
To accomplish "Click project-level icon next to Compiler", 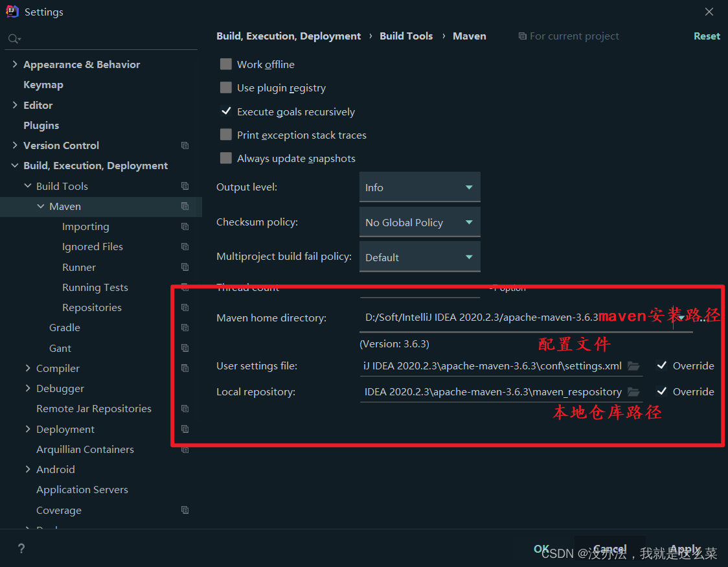I will coord(185,368).
